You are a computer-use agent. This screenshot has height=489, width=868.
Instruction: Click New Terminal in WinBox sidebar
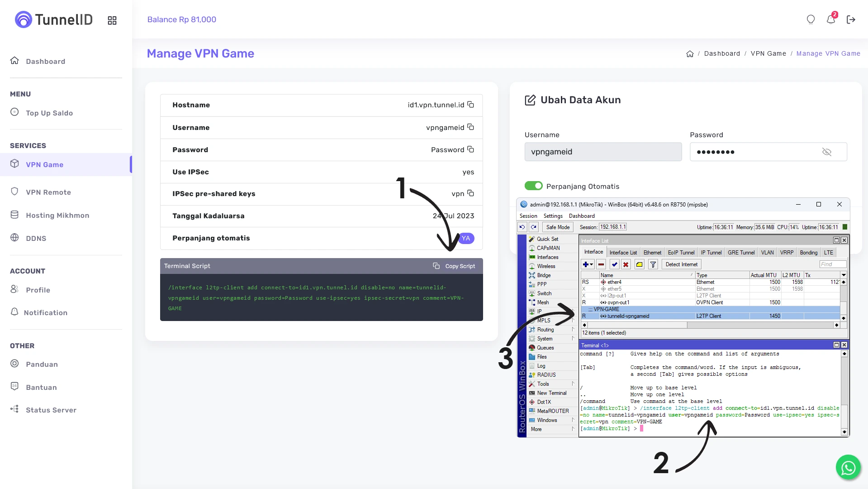pos(551,393)
